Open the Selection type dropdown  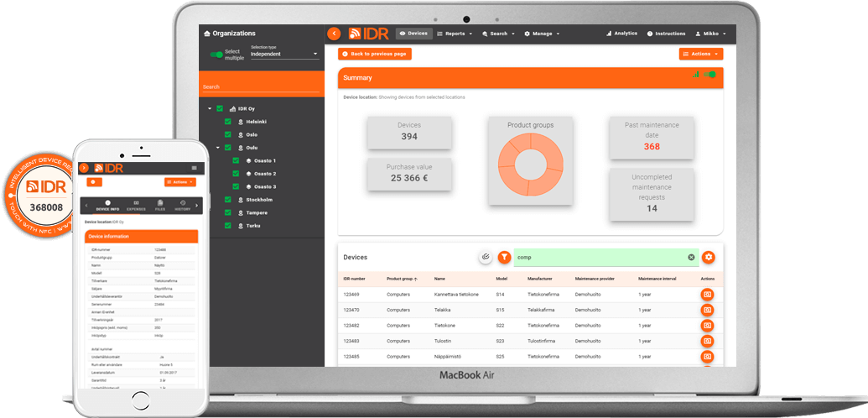point(284,54)
